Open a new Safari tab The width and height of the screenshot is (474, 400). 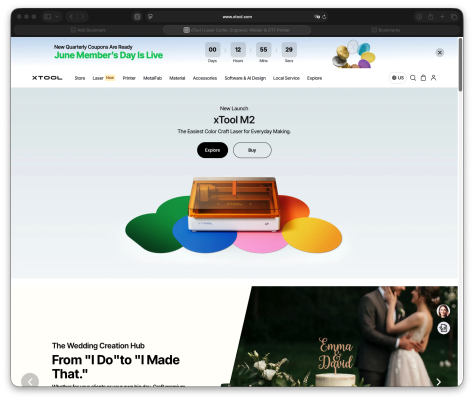(x=442, y=17)
